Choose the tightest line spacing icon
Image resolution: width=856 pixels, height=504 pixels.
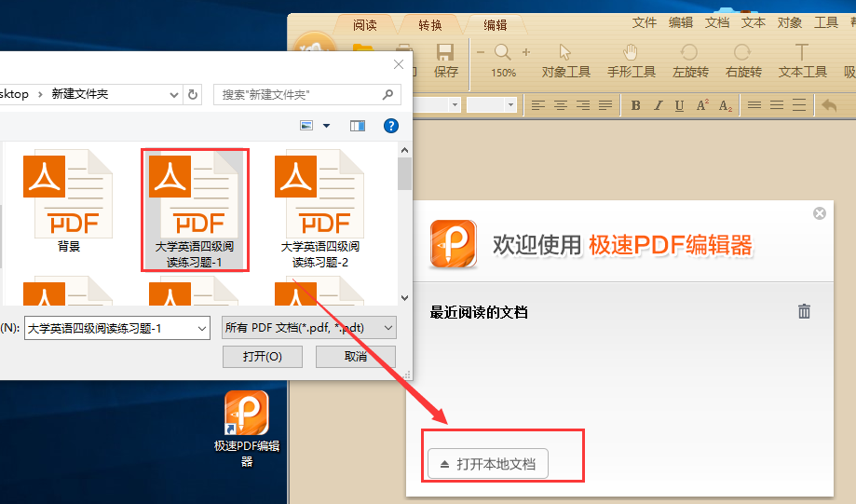point(754,105)
